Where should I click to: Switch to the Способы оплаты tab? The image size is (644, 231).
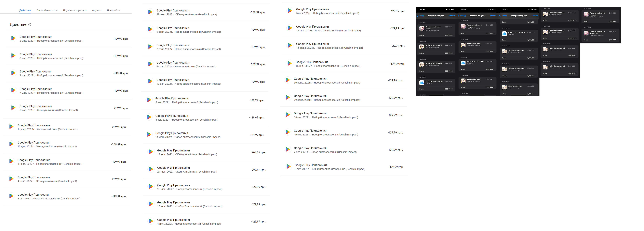point(47,10)
